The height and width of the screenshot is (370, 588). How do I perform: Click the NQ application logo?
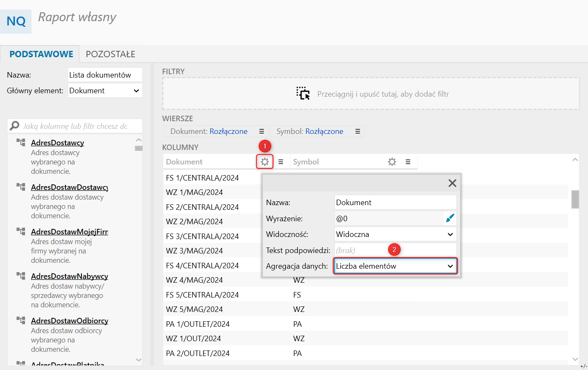(x=16, y=21)
